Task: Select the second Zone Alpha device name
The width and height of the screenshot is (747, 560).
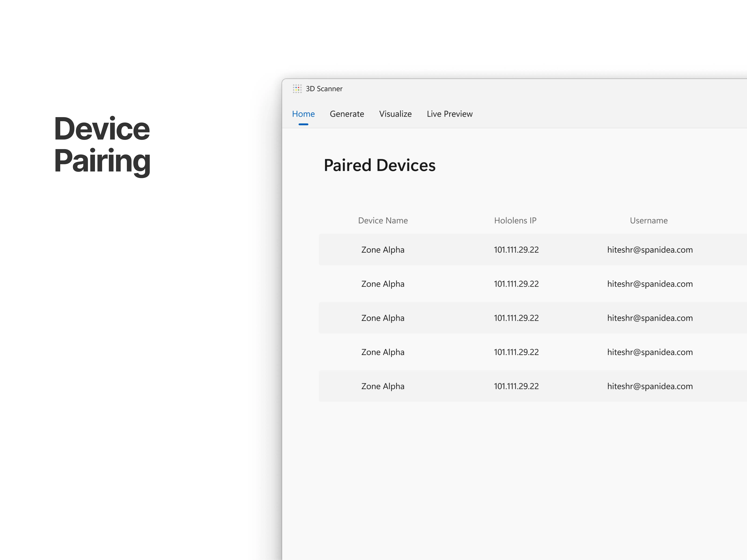Action: pos(383,284)
